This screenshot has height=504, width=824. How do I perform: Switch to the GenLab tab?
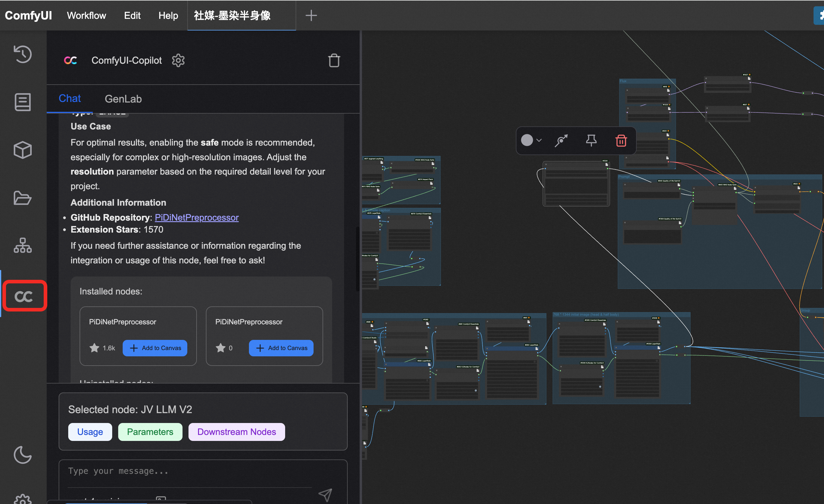click(123, 99)
